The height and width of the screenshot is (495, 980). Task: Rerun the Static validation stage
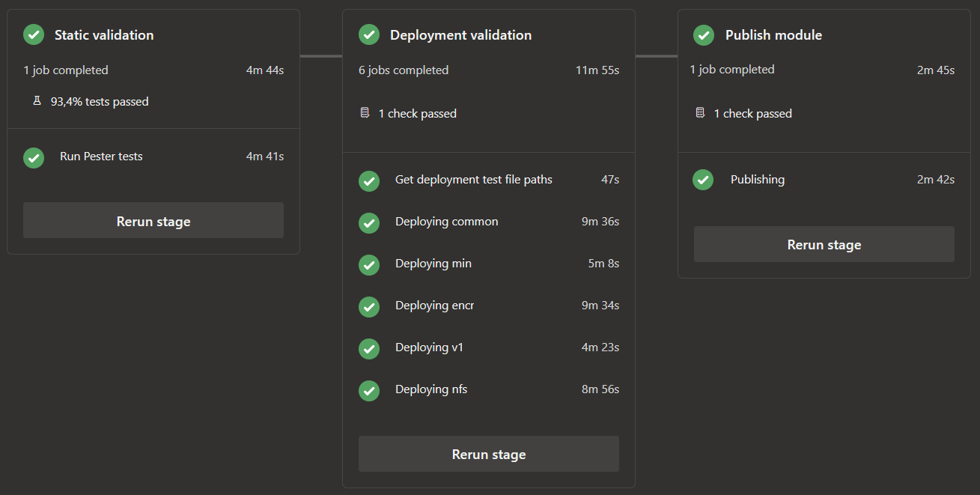pyautogui.click(x=153, y=221)
